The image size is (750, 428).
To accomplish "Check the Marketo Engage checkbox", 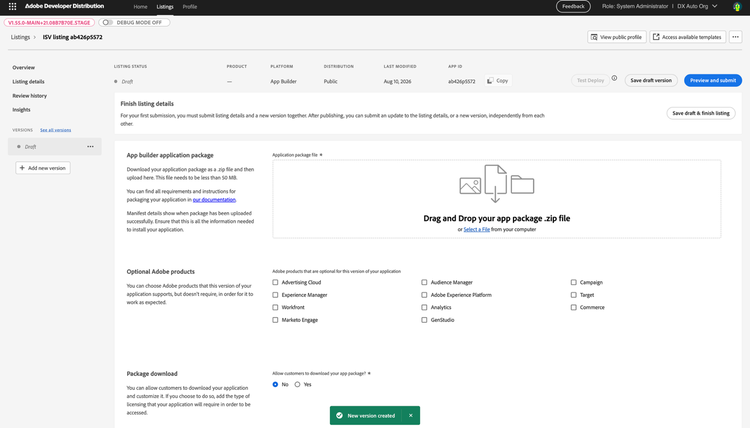I will [275, 319].
